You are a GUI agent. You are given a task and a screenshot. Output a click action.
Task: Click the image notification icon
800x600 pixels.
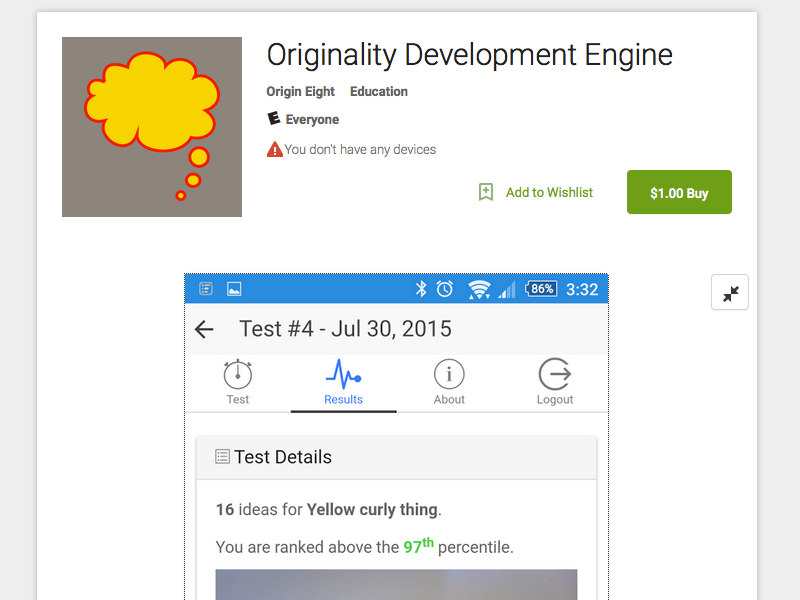tap(234, 289)
